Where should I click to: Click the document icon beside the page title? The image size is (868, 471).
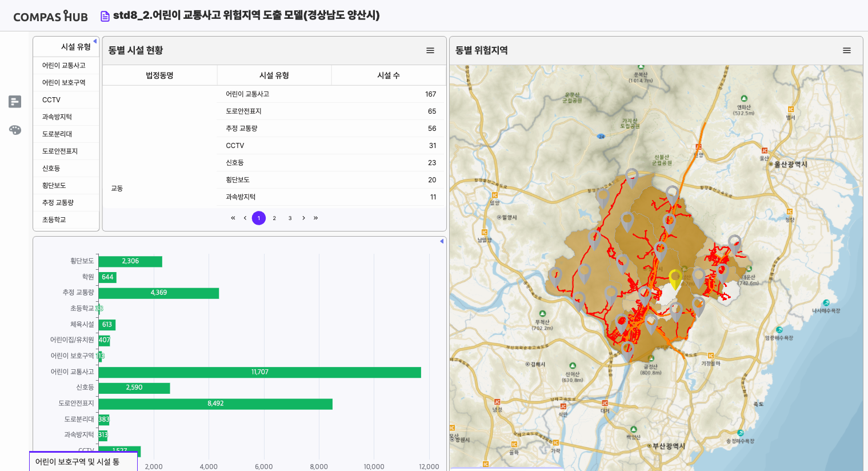pyautogui.click(x=105, y=16)
